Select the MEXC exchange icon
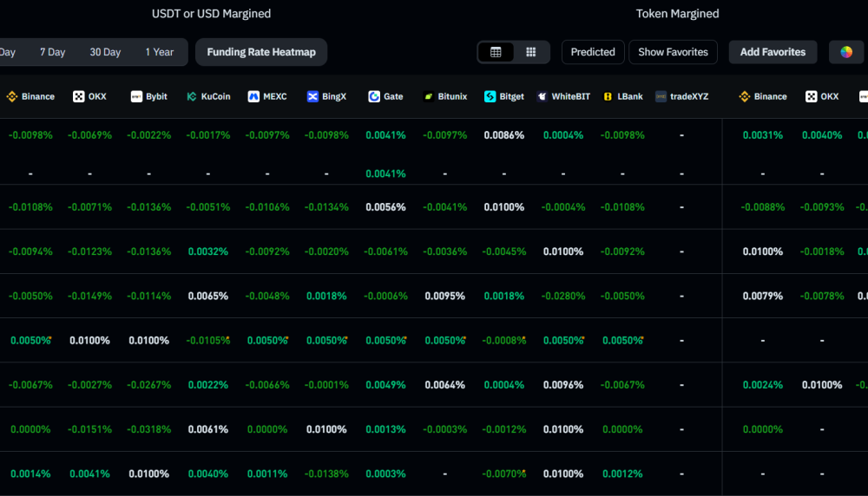Image resolution: width=868 pixels, height=496 pixels. (x=253, y=96)
